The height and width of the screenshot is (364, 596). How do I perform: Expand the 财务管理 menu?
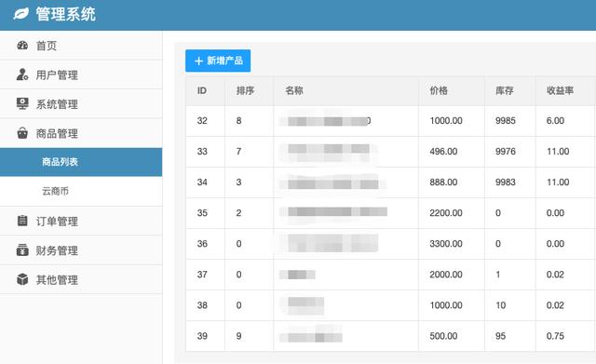(81, 250)
